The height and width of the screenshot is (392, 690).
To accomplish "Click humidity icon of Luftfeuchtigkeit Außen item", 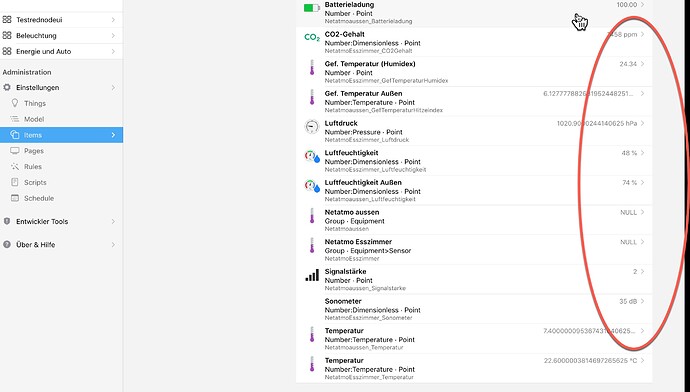I will coord(312,186).
